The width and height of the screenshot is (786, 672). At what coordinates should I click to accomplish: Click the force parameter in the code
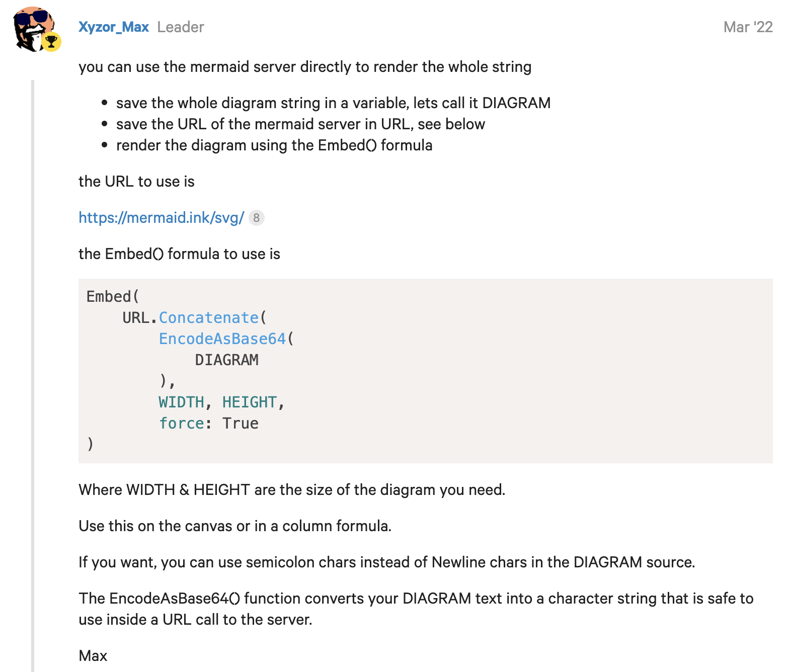[x=181, y=424]
